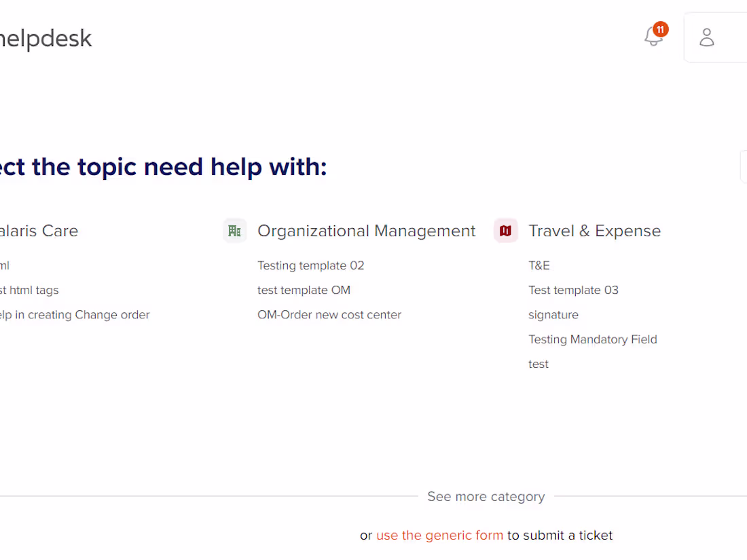The width and height of the screenshot is (747, 560).
Task: Click help in creating Change order
Action: (x=75, y=314)
